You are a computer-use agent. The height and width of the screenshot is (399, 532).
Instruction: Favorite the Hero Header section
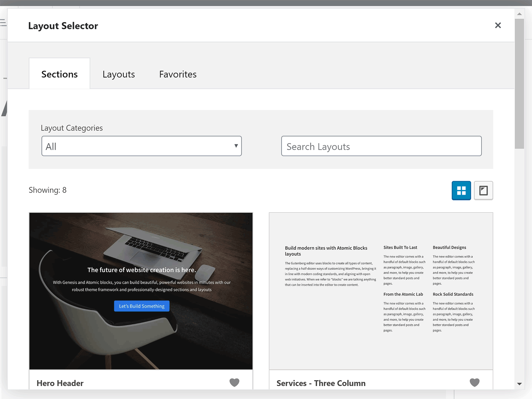[x=234, y=383]
